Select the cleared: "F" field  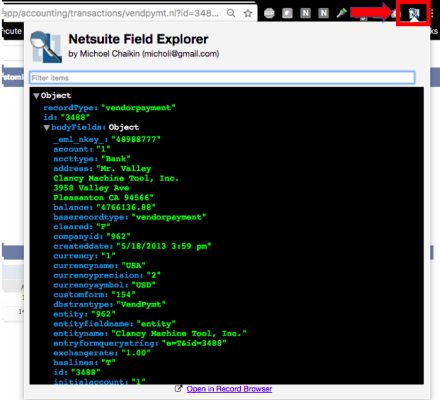(x=82, y=227)
